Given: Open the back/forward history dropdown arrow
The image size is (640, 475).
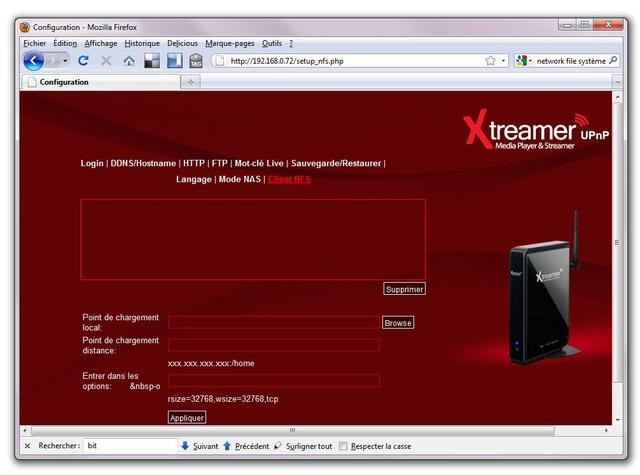Looking at the screenshot, I should tap(65, 61).
